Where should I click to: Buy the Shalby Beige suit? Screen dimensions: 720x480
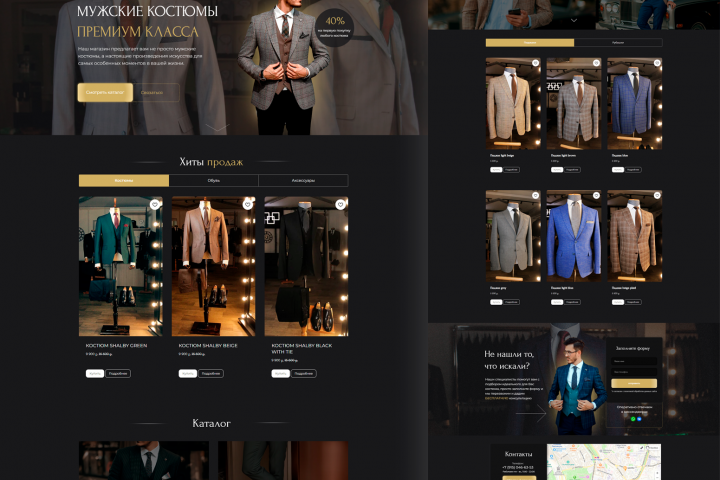coord(188,373)
